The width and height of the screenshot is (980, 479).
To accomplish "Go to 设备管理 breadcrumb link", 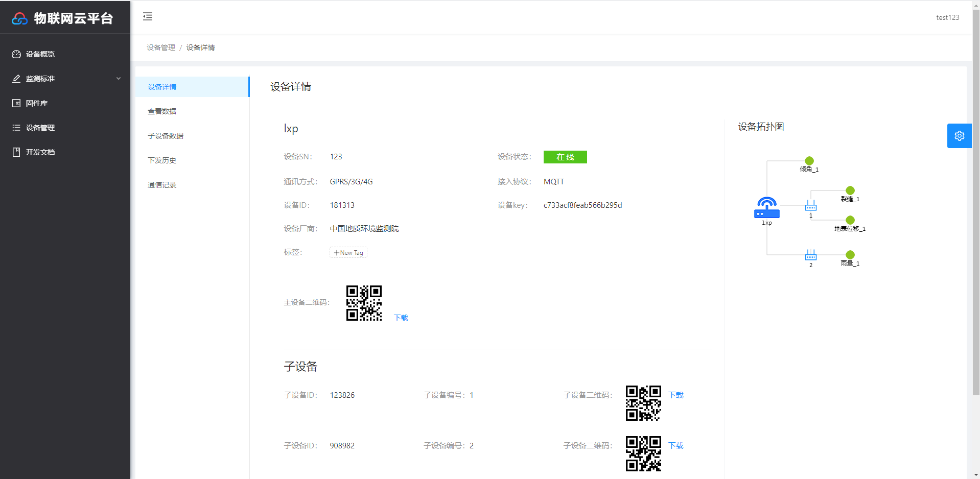I will [x=161, y=47].
